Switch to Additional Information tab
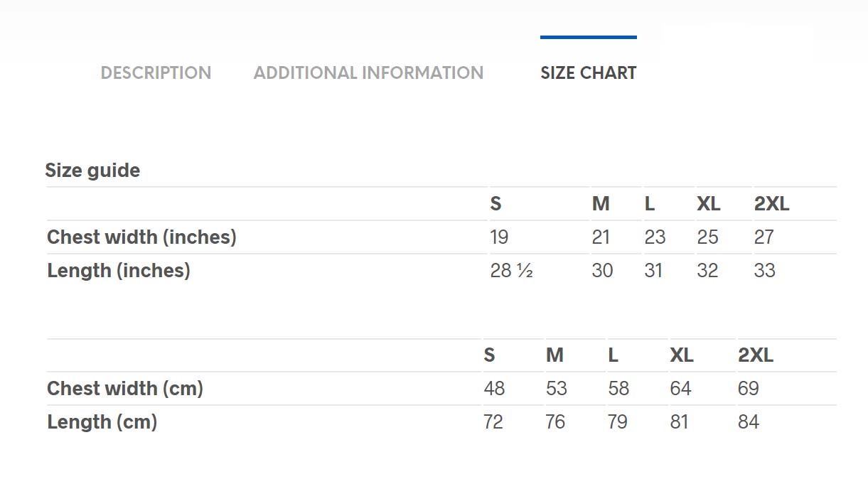This screenshot has height=484, width=868. [368, 72]
